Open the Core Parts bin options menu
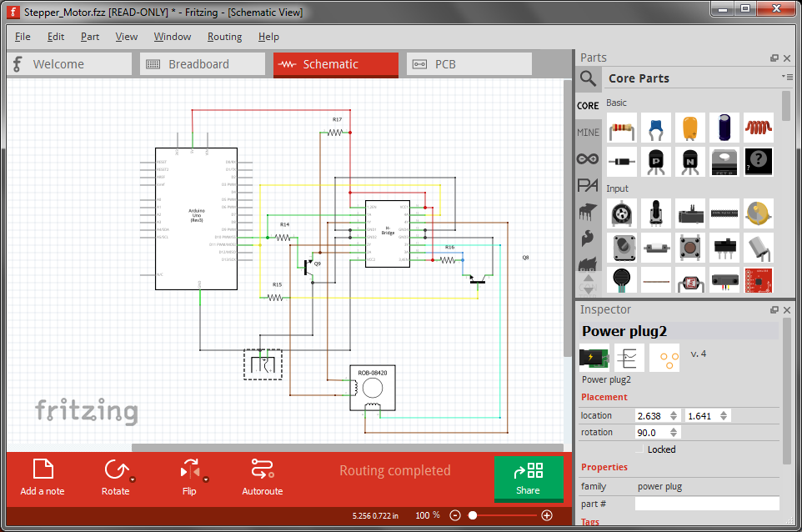Viewport: 802px width, 532px height. tap(787, 77)
